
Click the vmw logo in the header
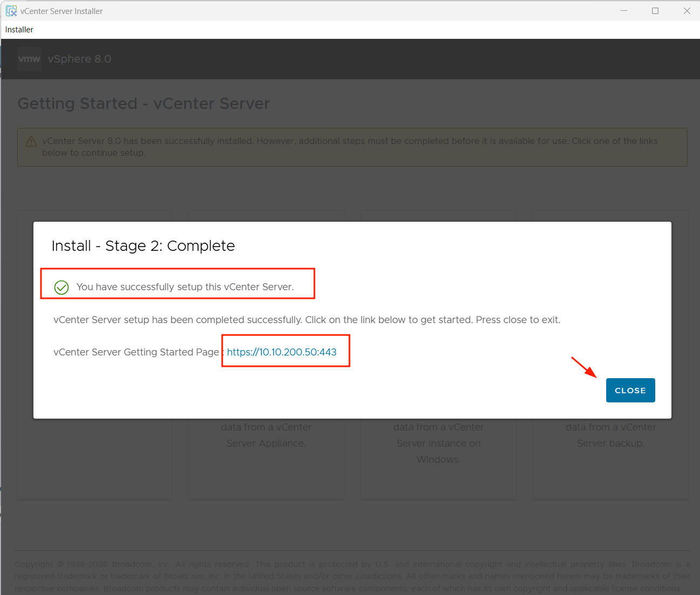(29, 59)
